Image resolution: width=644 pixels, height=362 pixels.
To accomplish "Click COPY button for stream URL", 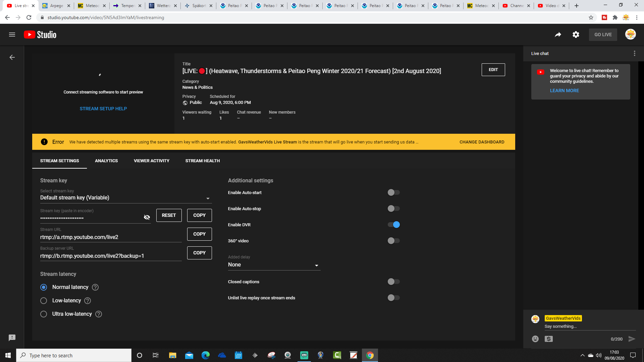I will [x=200, y=234].
